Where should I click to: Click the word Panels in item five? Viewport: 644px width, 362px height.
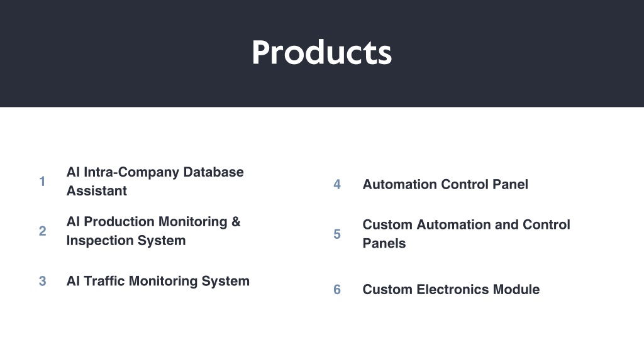pyautogui.click(x=384, y=243)
